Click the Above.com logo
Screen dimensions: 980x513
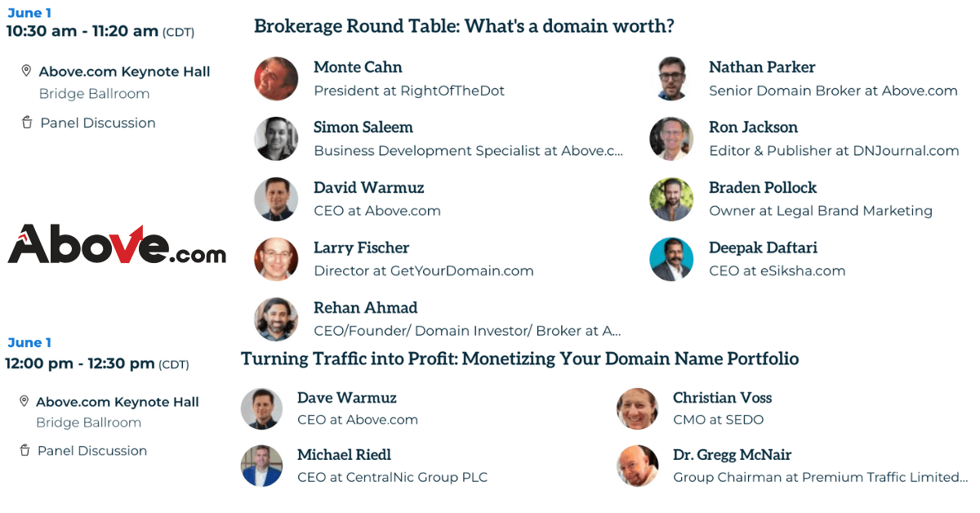(x=117, y=243)
